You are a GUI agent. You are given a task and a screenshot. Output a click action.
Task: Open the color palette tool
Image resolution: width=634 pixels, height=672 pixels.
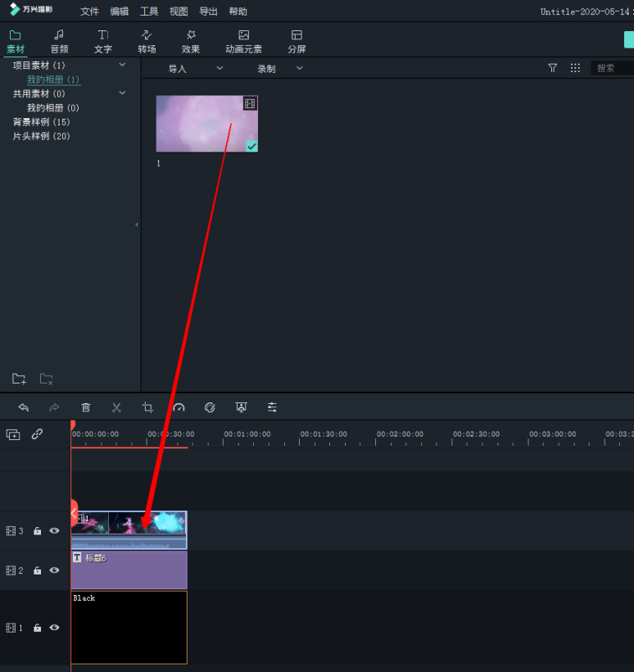pyautogui.click(x=210, y=407)
